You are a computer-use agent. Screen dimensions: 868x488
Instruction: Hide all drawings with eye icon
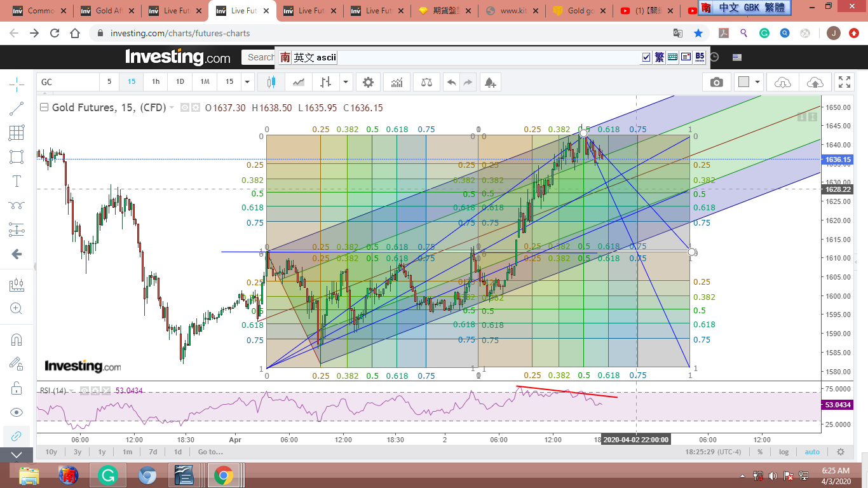[x=17, y=412]
